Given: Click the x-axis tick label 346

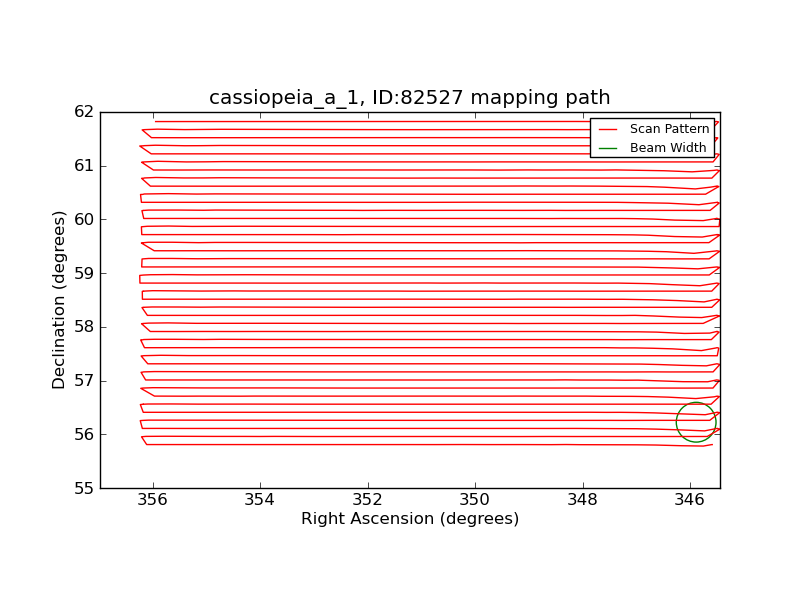Looking at the screenshot, I should [690, 499].
